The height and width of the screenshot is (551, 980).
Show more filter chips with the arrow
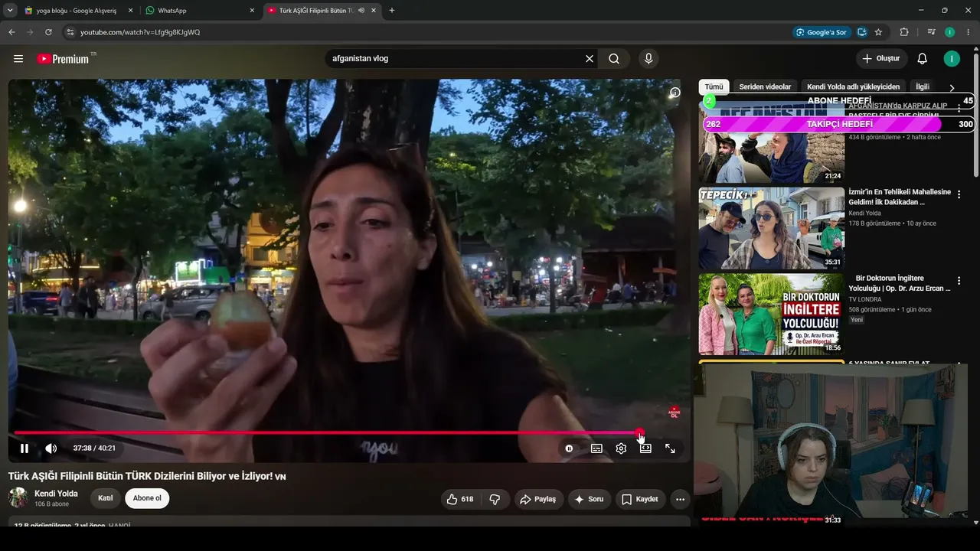tap(952, 88)
